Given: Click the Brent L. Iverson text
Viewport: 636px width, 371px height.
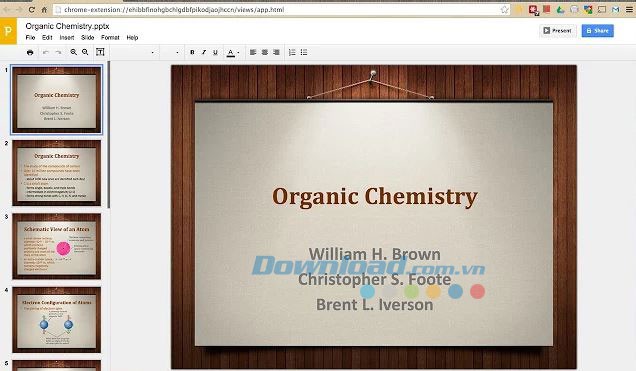Looking at the screenshot, I should pos(374,305).
